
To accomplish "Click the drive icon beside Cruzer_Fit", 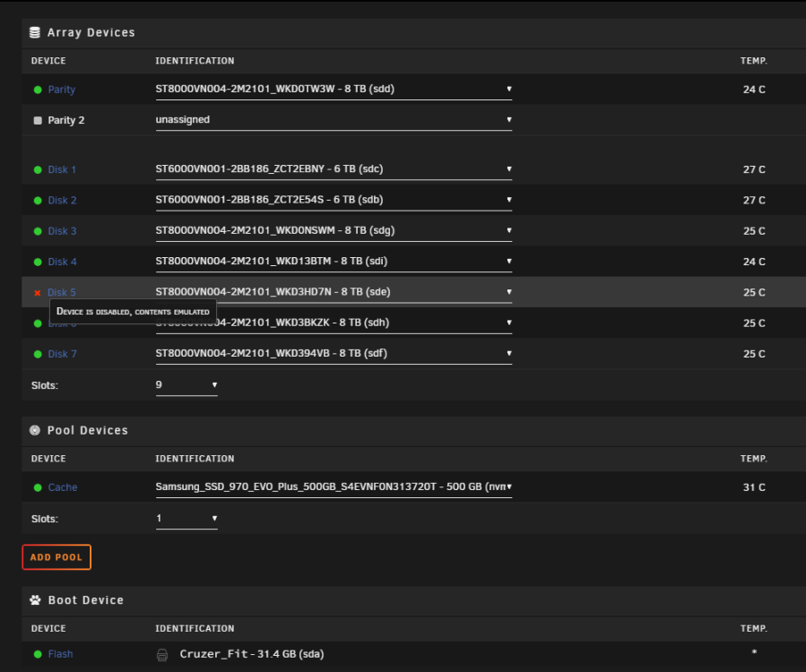I will point(162,655).
